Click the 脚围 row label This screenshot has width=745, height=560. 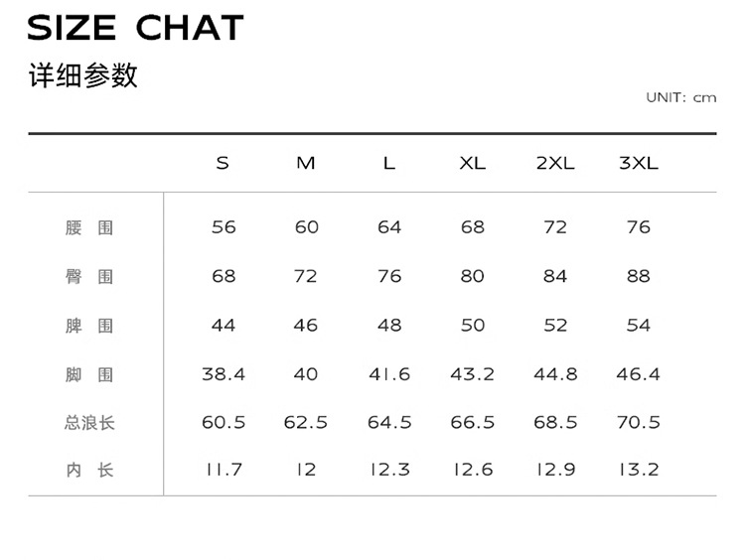click(x=89, y=374)
